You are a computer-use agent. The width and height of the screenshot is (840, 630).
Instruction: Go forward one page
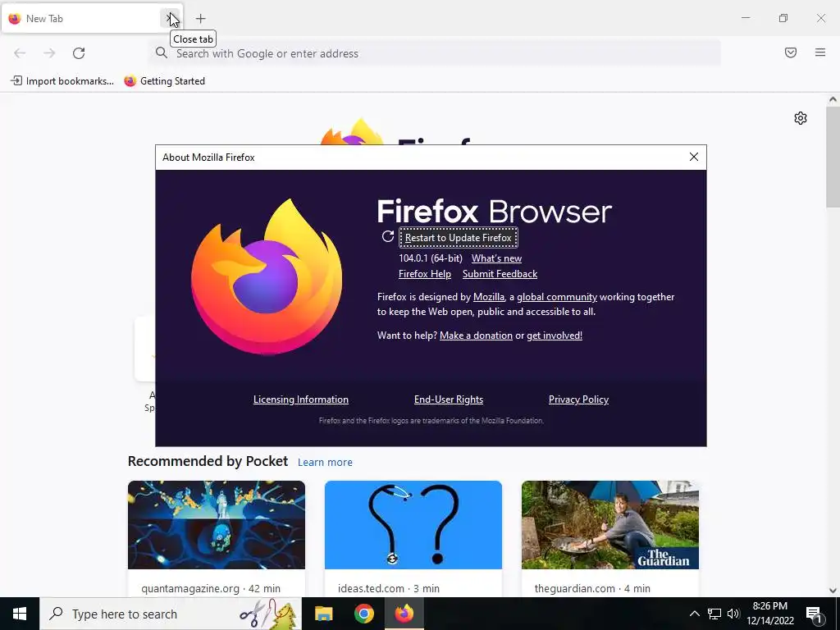pyautogui.click(x=49, y=53)
